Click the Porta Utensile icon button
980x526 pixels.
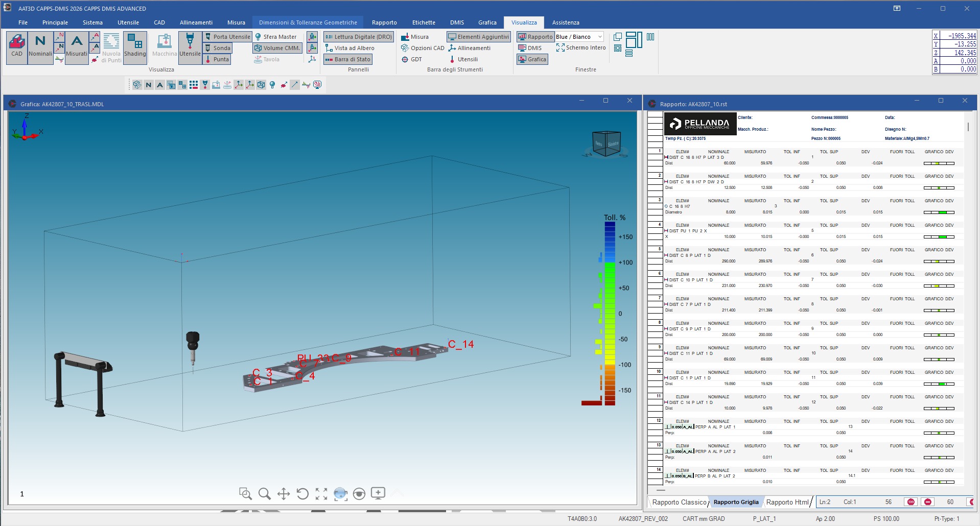pyautogui.click(x=227, y=37)
